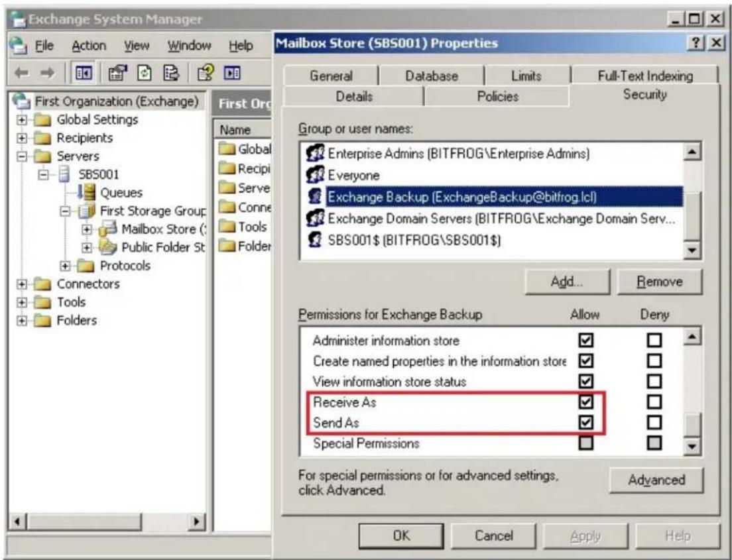
Task: Switch to the Full-Text Indexing tab
Action: tap(645, 76)
